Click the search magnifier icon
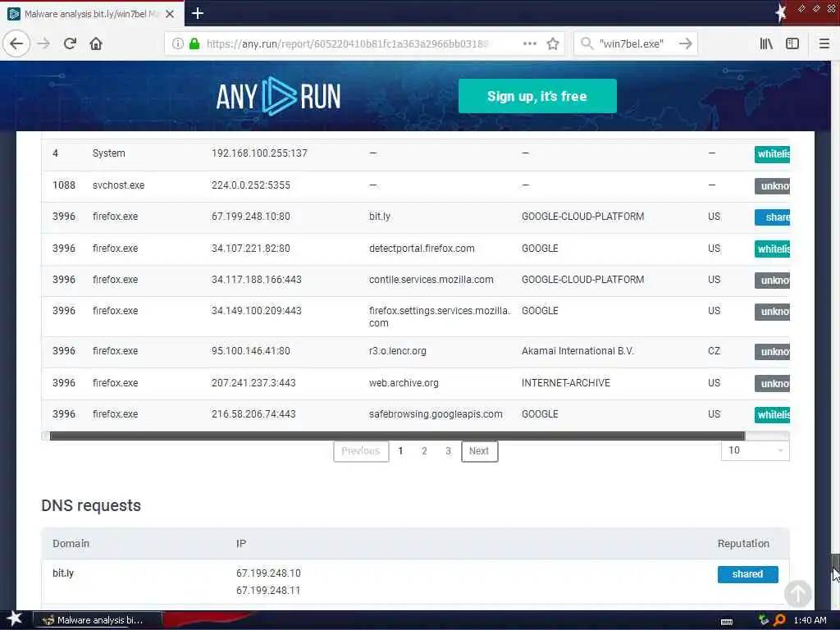This screenshot has height=630, width=840. tap(587, 44)
